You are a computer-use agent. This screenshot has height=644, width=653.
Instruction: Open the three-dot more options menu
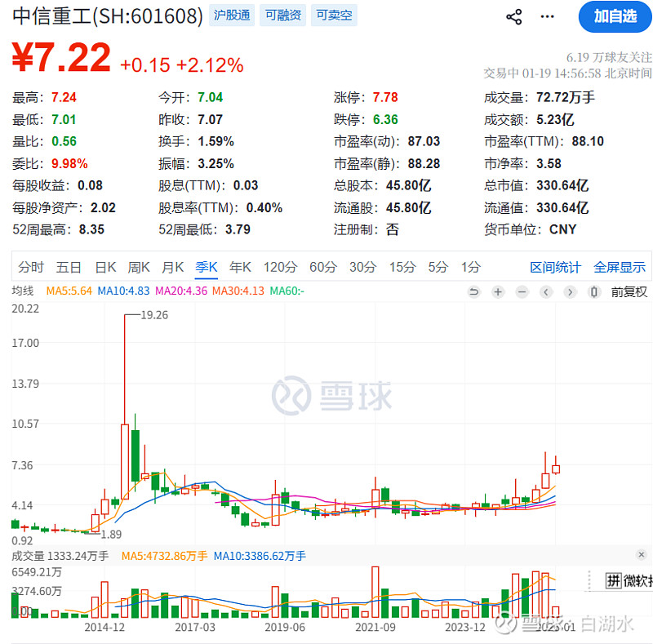pos(547,16)
